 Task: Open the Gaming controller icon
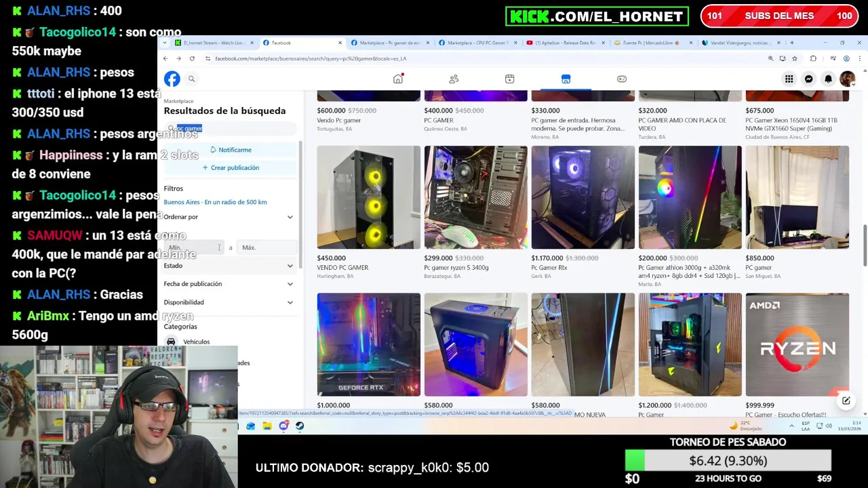[x=622, y=79]
